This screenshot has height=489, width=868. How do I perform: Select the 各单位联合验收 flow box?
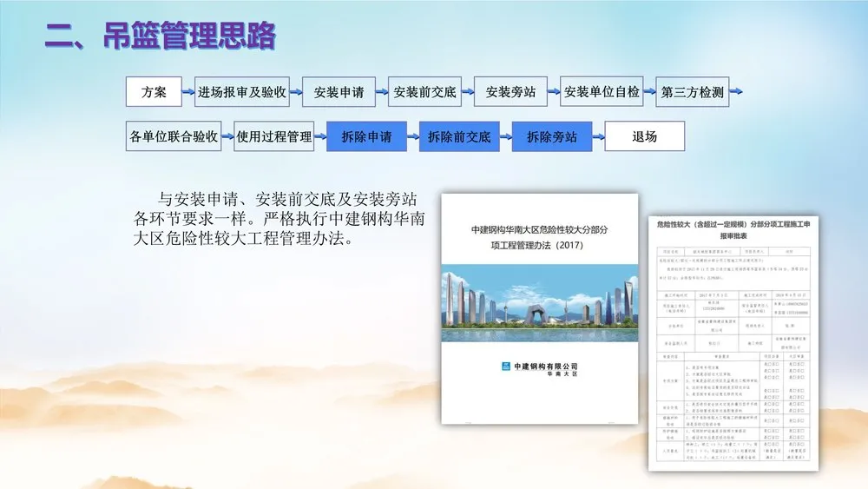174,136
